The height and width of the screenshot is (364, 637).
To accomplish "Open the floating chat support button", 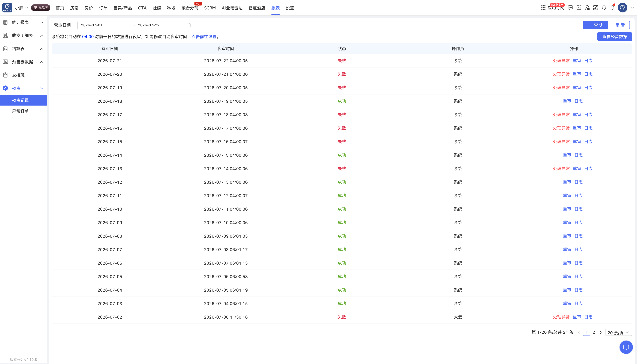I will [x=626, y=347].
